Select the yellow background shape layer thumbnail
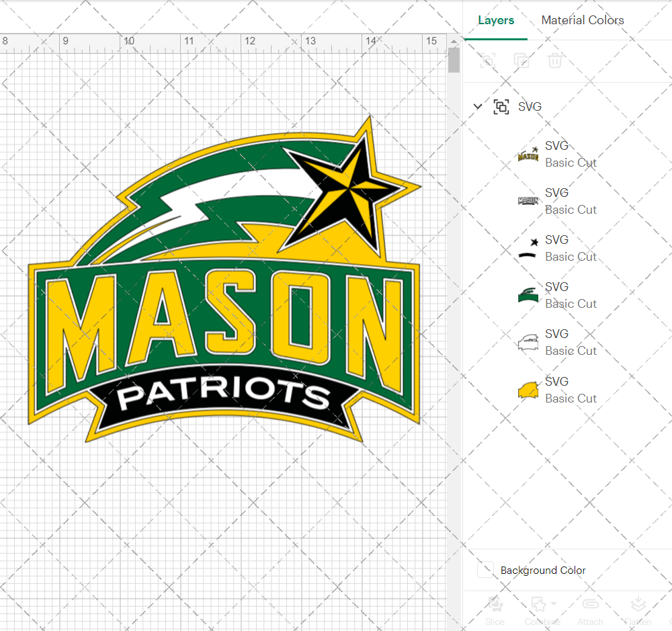The width and height of the screenshot is (672, 631). [x=528, y=390]
